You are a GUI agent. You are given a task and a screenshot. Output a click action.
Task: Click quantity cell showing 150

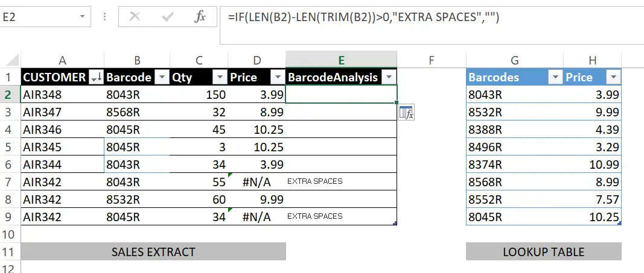(199, 95)
